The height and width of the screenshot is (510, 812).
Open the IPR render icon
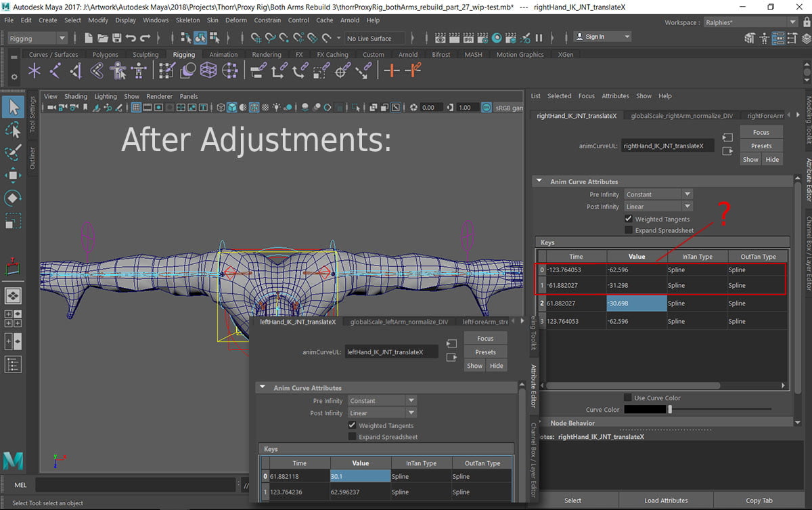(469, 39)
